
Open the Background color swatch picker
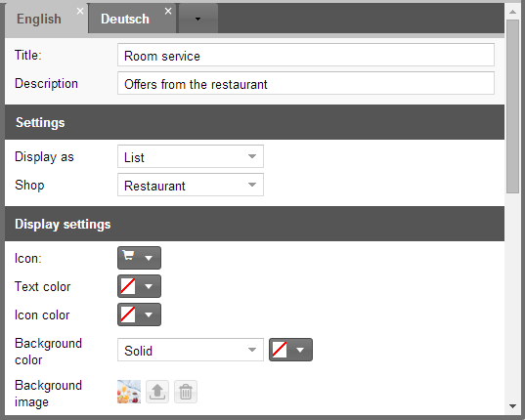(290, 350)
